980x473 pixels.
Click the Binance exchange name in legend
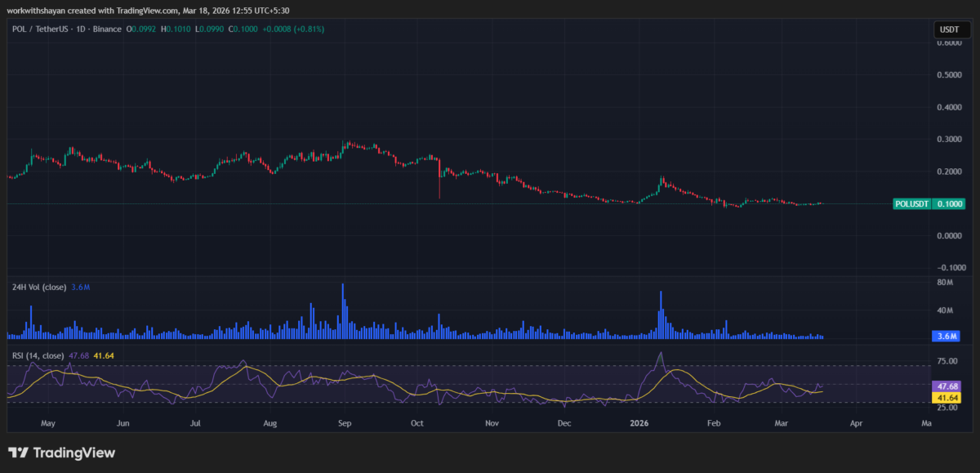click(x=105, y=28)
